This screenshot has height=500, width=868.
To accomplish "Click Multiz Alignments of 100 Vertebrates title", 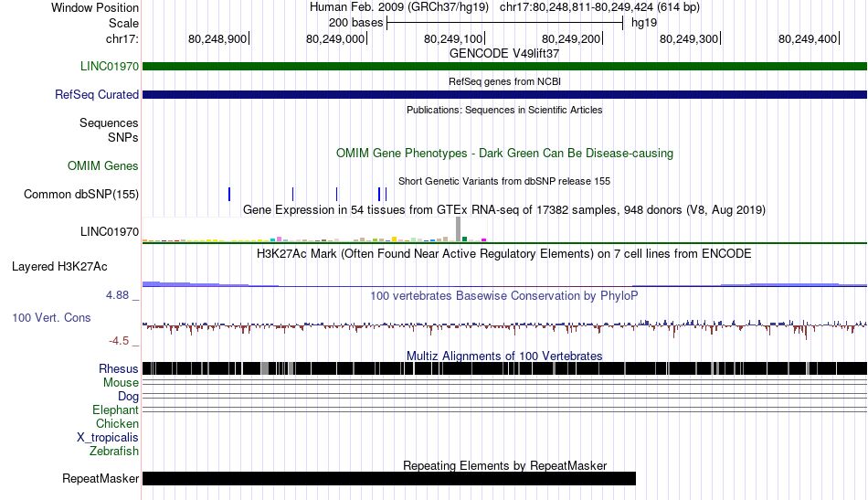I will [504, 356].
